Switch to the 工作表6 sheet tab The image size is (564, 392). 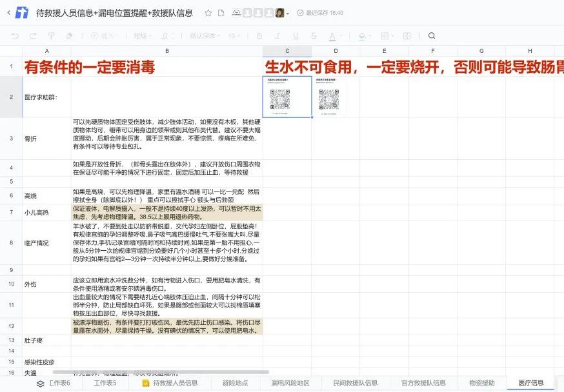click(60, 383)
